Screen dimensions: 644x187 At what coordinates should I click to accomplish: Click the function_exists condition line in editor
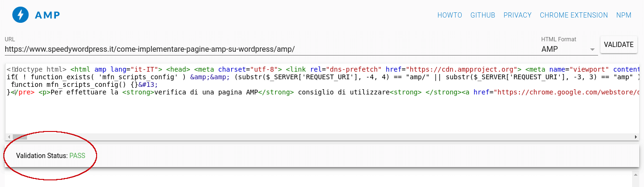[x=322, y=77]
